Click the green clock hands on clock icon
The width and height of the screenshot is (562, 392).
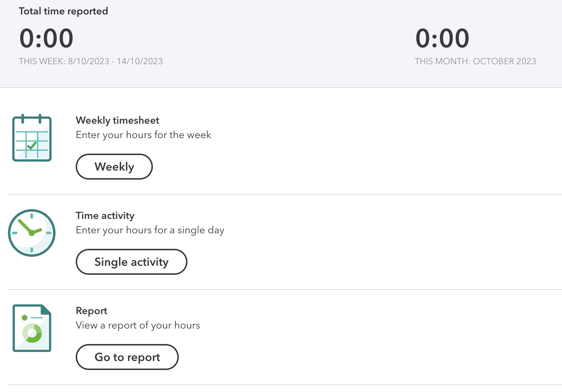click(30, 227)
